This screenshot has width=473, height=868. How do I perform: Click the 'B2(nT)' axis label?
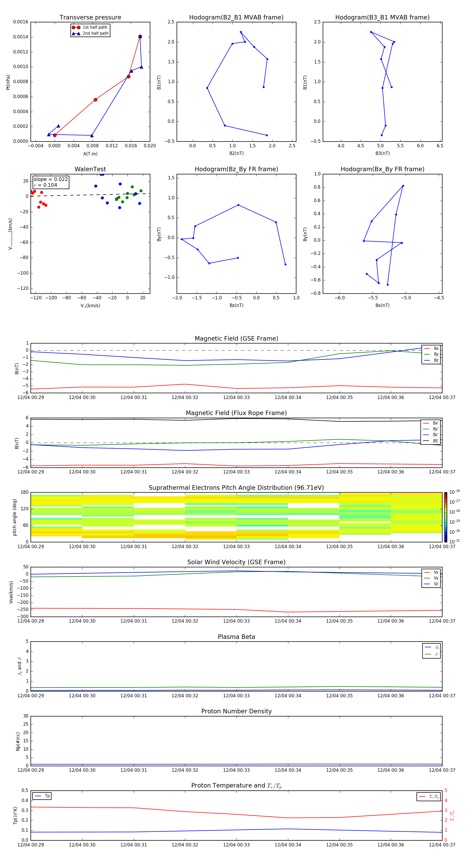click(236, 153)
